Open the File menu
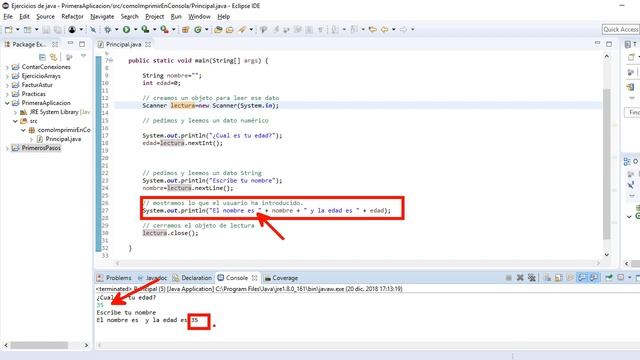 [8, 17]
